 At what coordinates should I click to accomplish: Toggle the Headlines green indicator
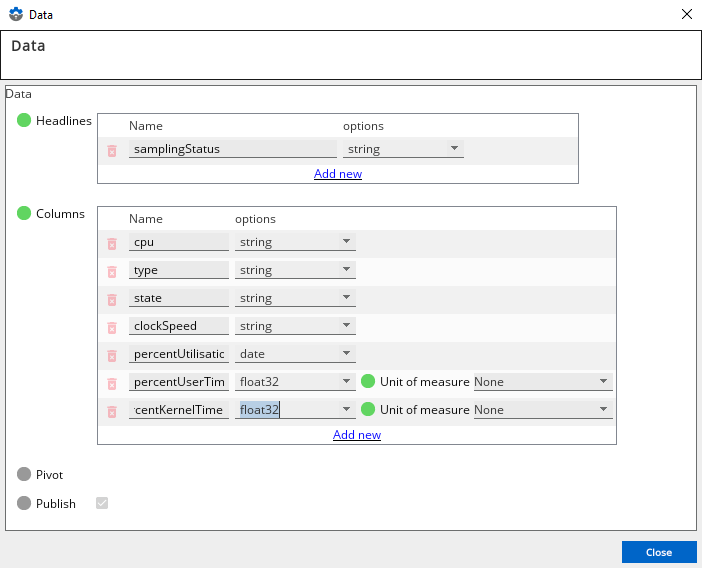tap(24, 120)
